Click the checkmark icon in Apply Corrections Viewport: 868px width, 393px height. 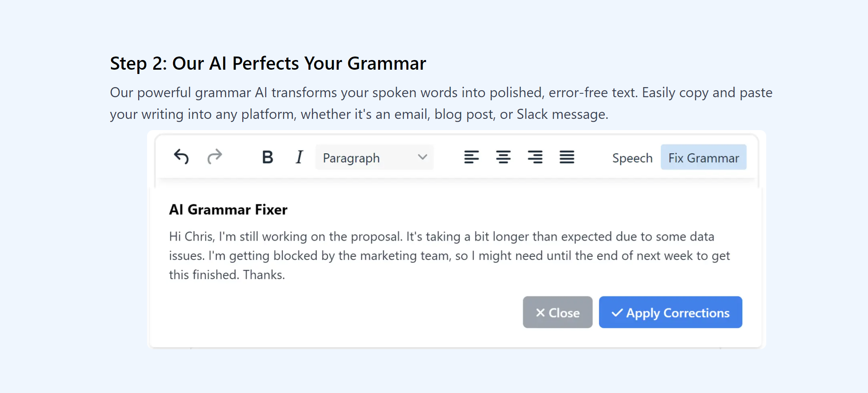617,312
